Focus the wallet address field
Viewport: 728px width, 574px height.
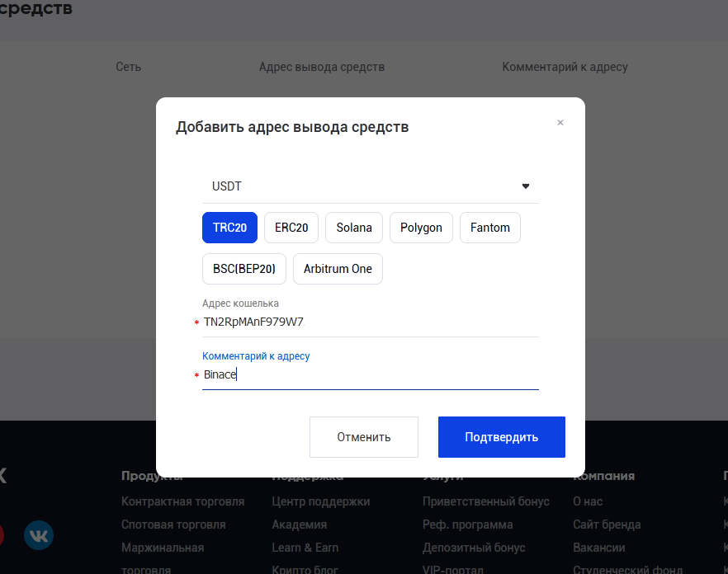tap(371, 322)
